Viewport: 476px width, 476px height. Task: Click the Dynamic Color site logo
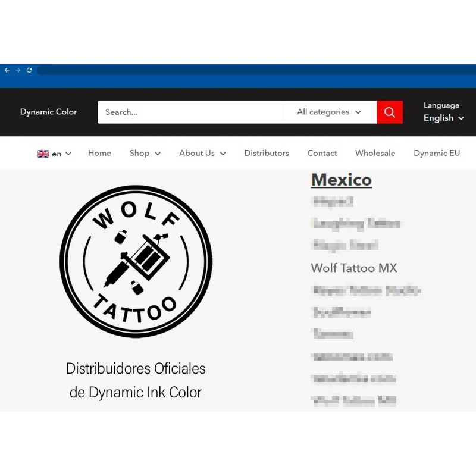point(49,112)
